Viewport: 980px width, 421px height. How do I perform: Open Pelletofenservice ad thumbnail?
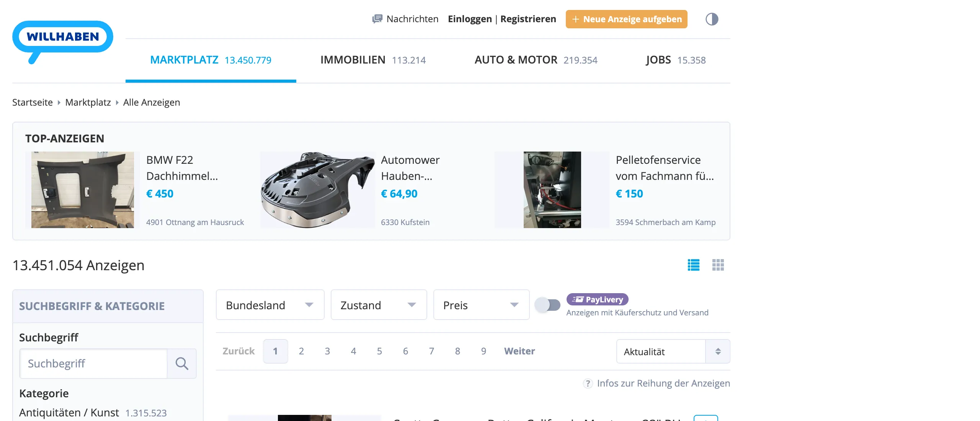click(x=552, y=190)
